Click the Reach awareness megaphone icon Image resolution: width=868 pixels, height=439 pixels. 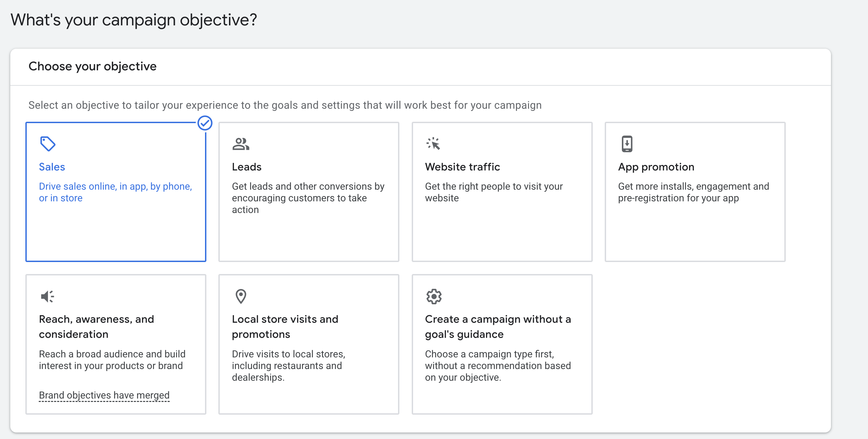pos(47,296)
